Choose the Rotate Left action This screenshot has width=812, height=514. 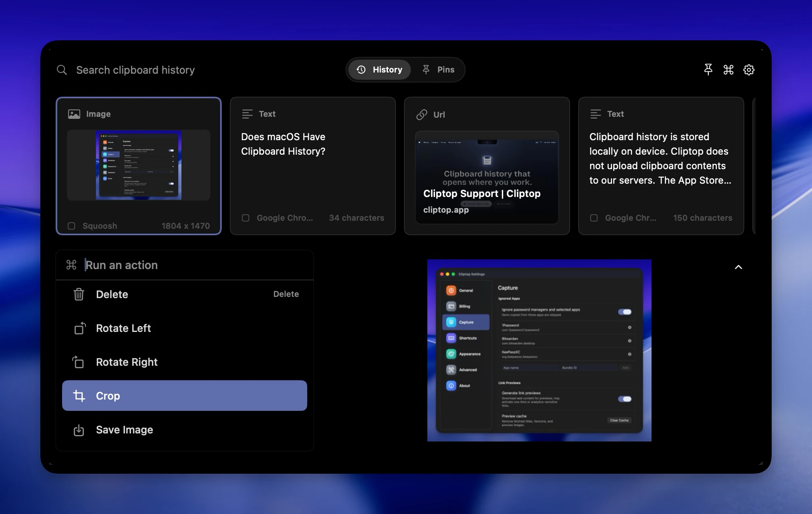pos(185,328)
